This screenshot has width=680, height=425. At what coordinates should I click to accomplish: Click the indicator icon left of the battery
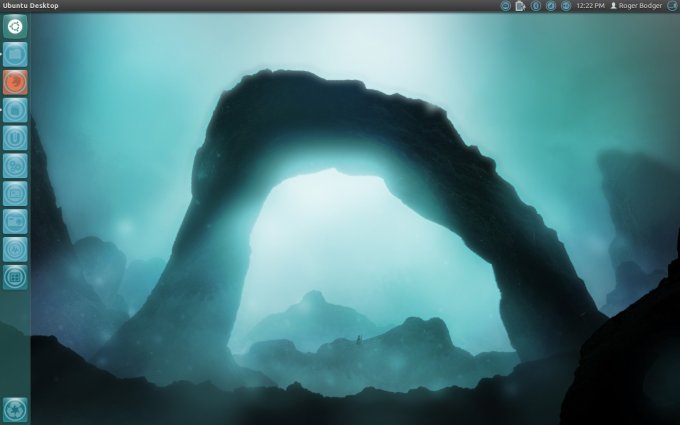[x=505, y=6]
